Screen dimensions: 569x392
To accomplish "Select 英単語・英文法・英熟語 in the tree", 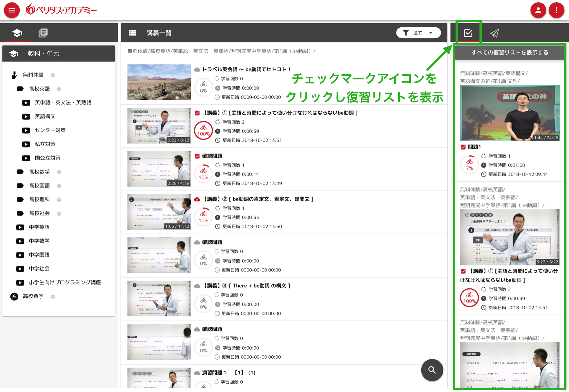I will [63, 102].
